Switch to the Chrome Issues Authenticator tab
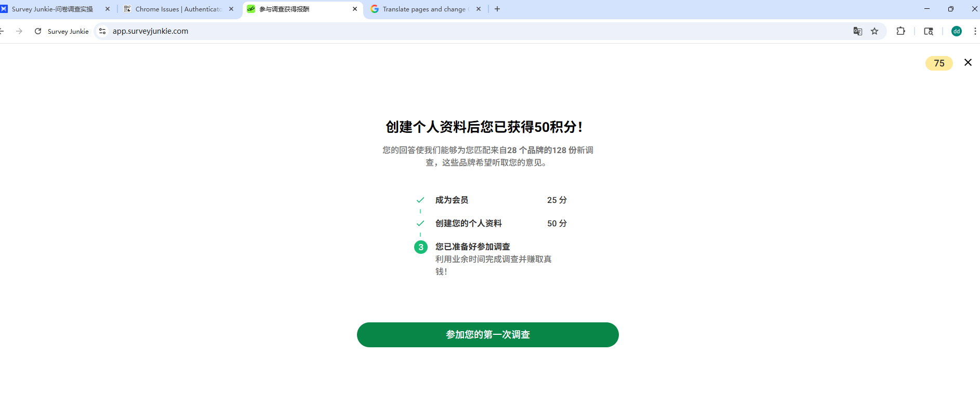Viewport: 980px width, 408px height. coord(178,9)
